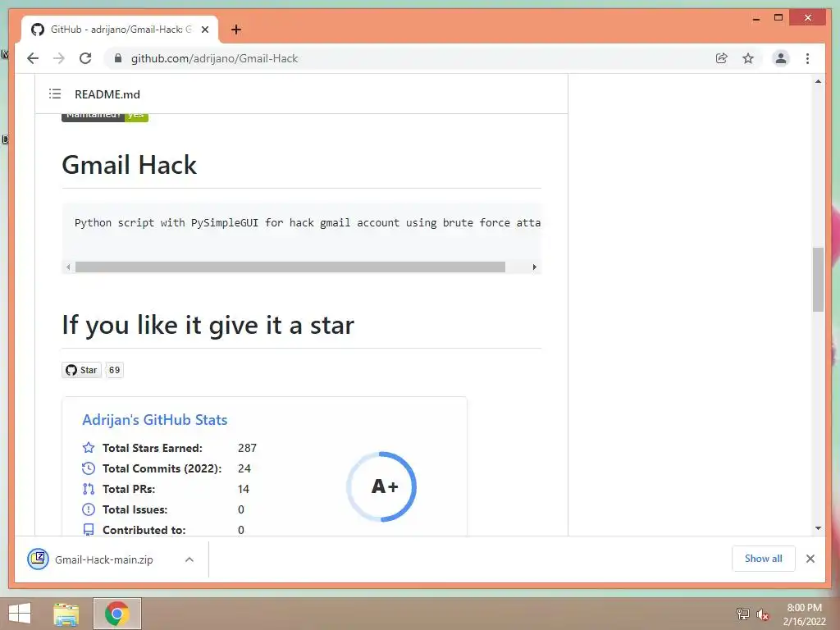Click the muted volume tray icon
840x630 pixels.
click(763, 614)
